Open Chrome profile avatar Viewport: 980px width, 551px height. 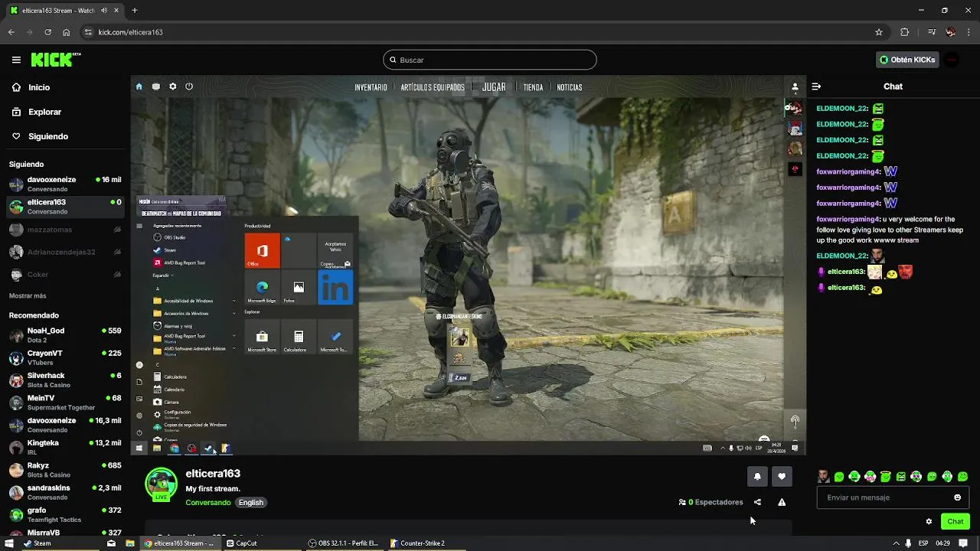pyautogui.click(x=950, y=32)
